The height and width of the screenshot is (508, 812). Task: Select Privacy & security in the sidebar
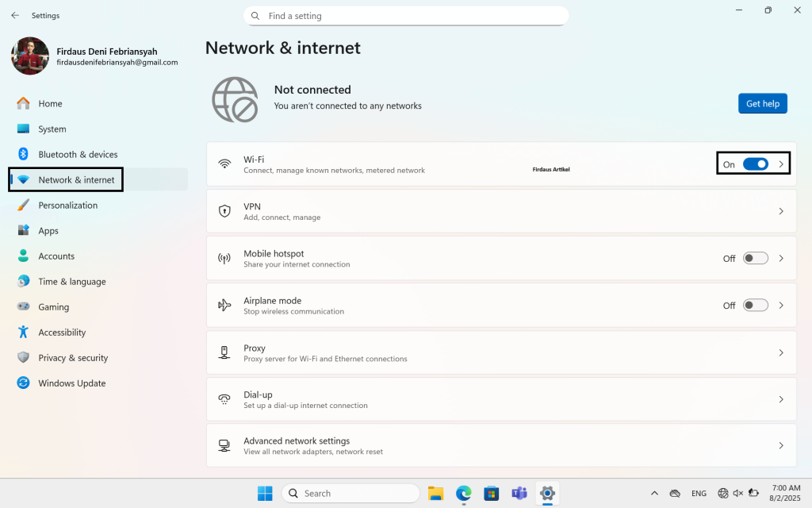tap(73, 357)
